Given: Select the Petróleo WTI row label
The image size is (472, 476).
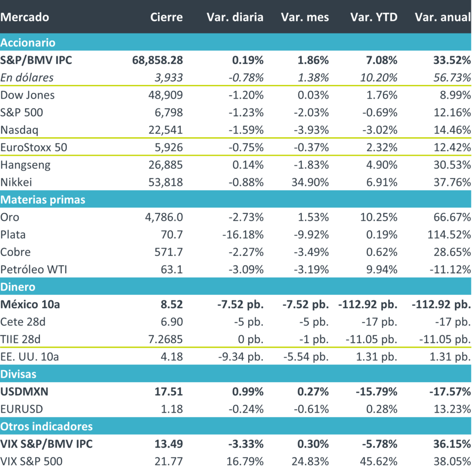Looking at the screenshot, I should 34,269.
